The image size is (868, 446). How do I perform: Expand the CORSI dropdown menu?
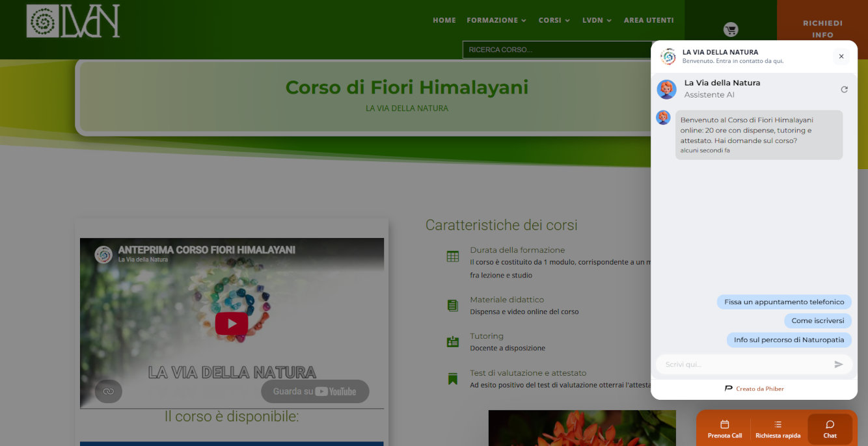[554, 20]
